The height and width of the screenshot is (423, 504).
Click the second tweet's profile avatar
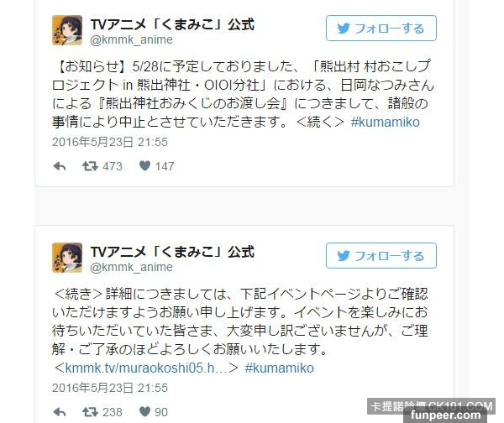pos(67,258)
